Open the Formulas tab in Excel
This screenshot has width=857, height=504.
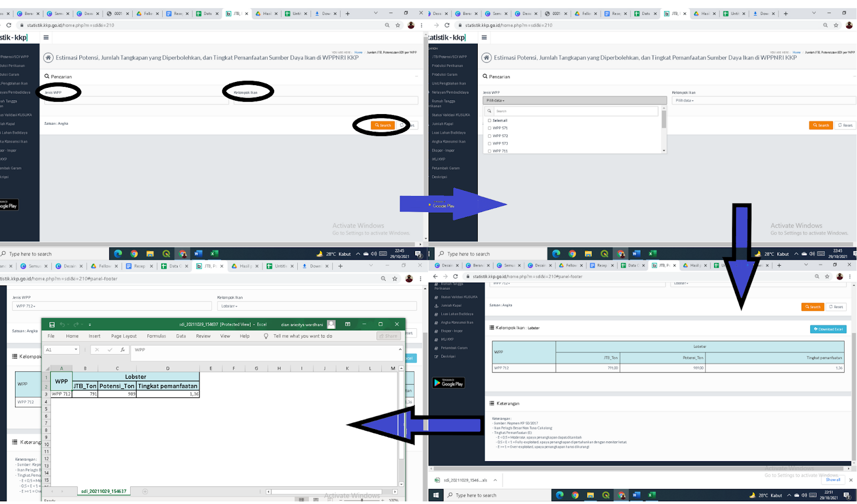click(156, 336)
